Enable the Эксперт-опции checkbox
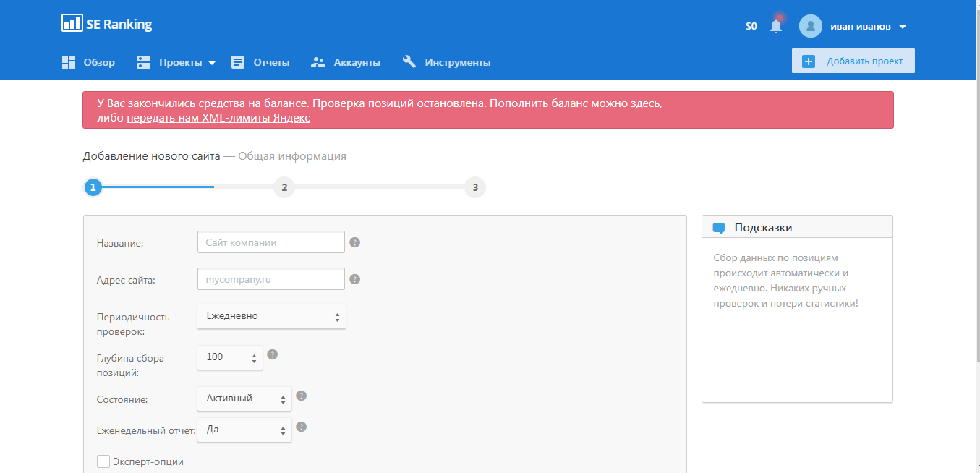 coord(103,461)
